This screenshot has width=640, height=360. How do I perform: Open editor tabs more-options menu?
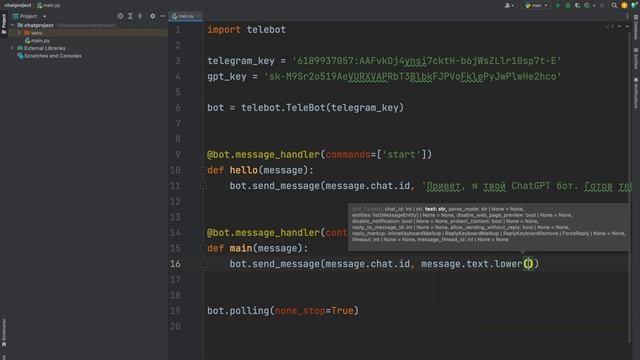click(627, 16)
